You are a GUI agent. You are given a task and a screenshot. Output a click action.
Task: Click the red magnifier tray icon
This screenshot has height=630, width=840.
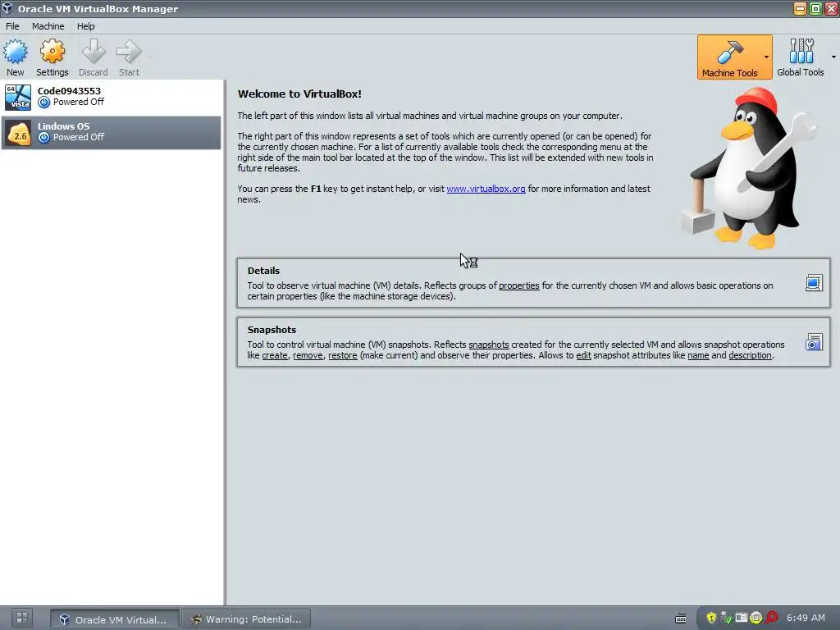tap(771, 618)
